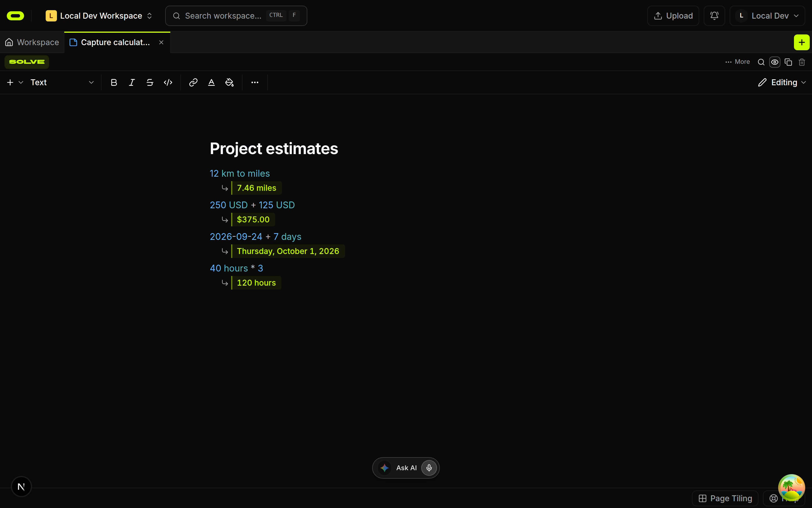
Task: Open Page Tiling
Action: click(x=725, y=498)
